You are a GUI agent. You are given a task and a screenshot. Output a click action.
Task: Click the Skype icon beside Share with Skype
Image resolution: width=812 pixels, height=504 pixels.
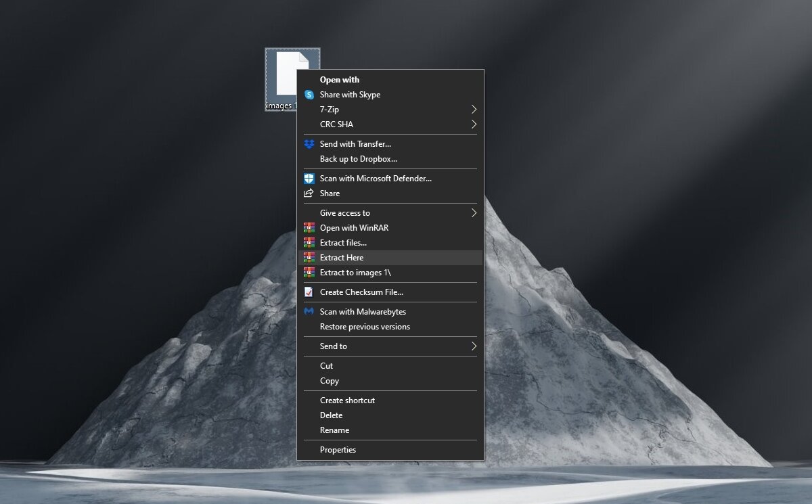309,95
